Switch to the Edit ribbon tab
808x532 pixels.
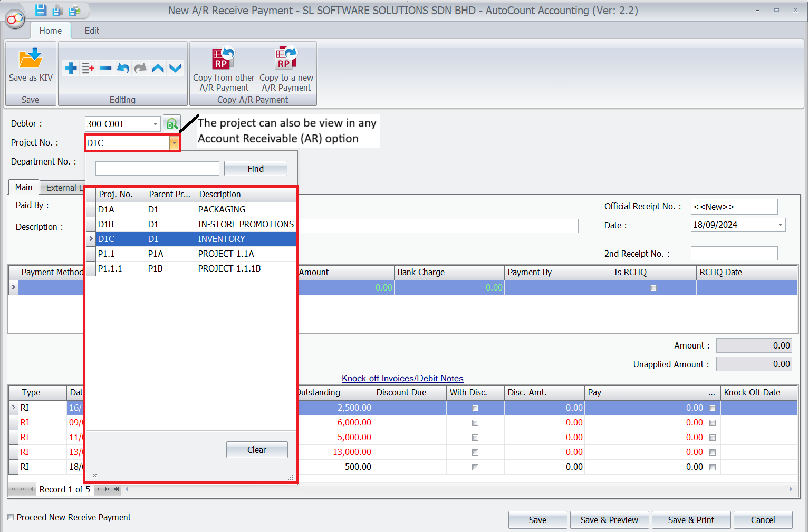92,31
